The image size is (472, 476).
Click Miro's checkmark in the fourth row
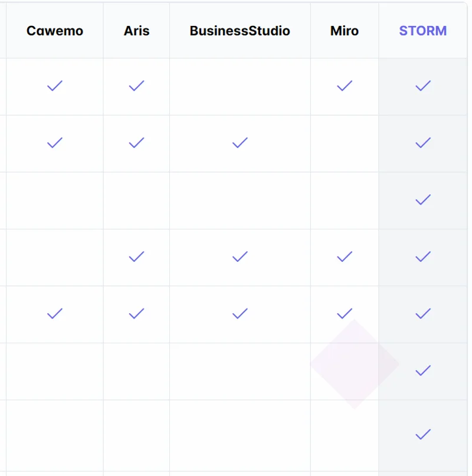[345, 257]
